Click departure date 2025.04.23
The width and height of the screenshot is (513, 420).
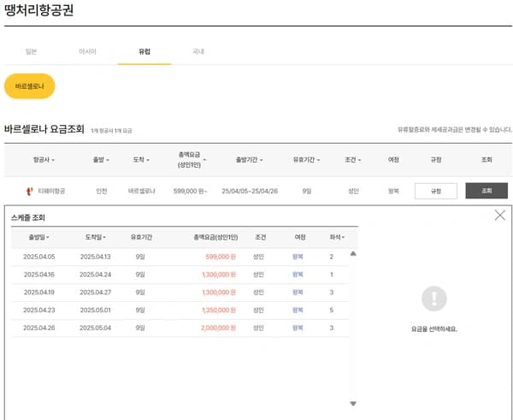pyautogui.click(x=39, y=310)
